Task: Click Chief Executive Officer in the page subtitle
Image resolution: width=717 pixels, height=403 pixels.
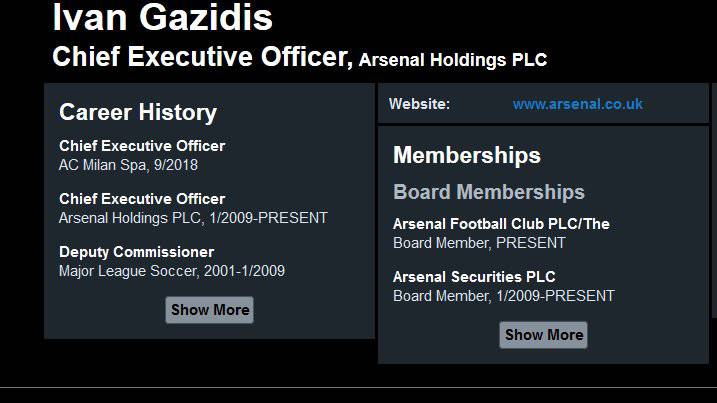Action: pos(199,56)
